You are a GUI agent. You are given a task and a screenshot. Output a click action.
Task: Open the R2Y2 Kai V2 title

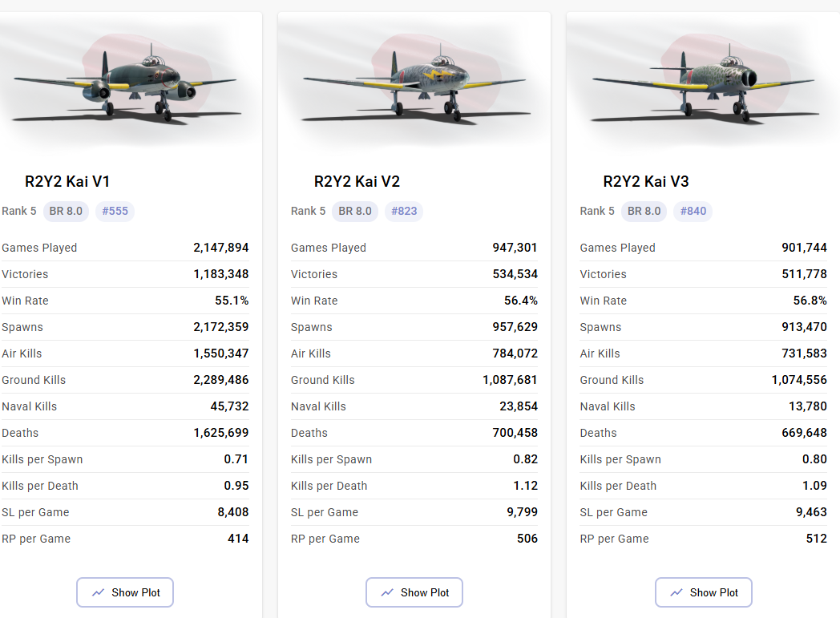(357, 181)
